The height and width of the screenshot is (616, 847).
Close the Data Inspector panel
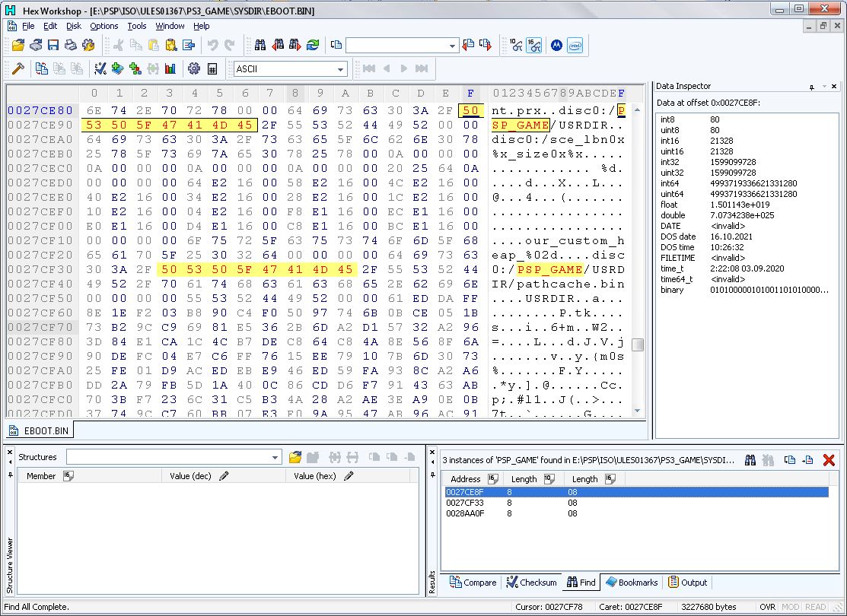(x=834, y=87)
